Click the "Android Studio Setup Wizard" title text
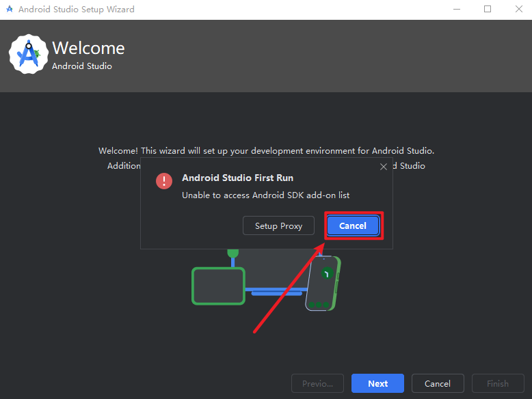 (x=77, y=10)
